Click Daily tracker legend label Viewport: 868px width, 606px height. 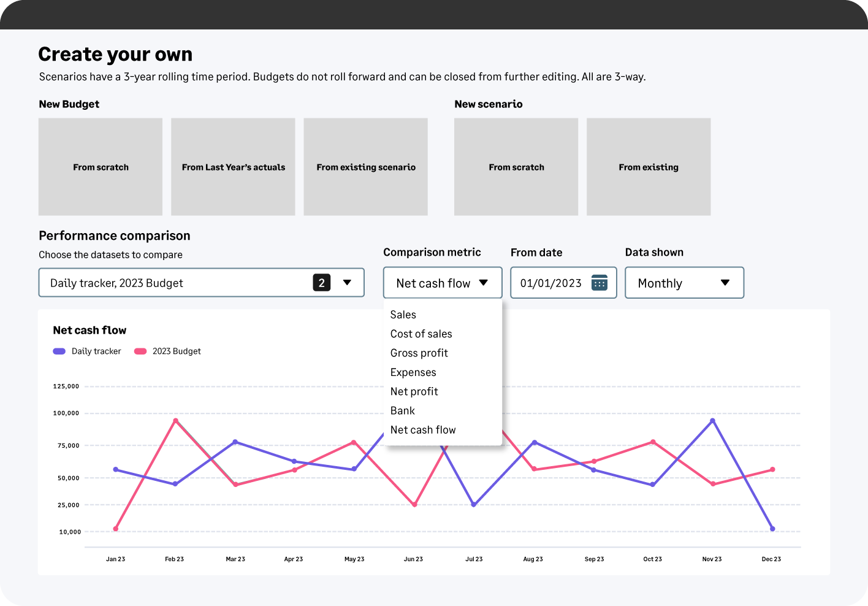pos(96,351)
